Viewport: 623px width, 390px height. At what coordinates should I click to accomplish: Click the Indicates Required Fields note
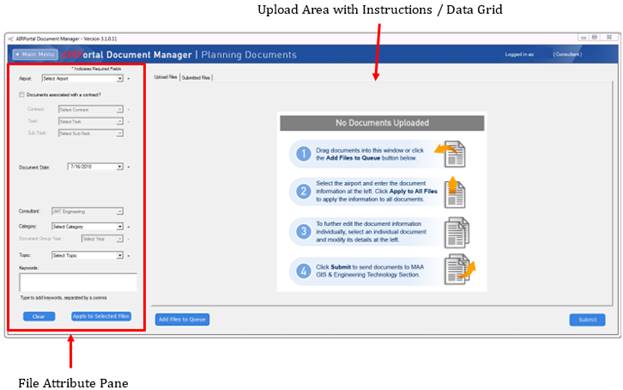point(97,69)
